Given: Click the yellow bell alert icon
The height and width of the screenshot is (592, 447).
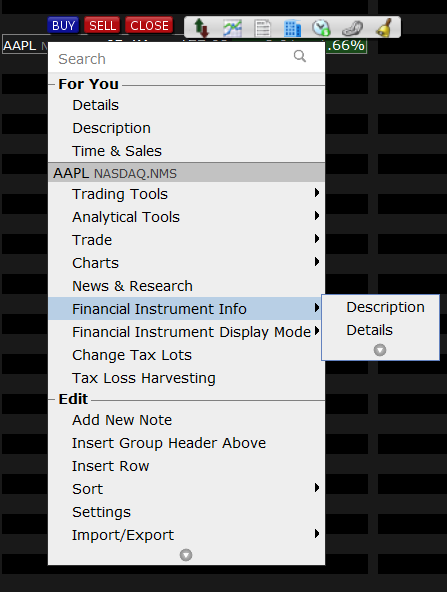Looking at the screenshot, I should point(384,28).
